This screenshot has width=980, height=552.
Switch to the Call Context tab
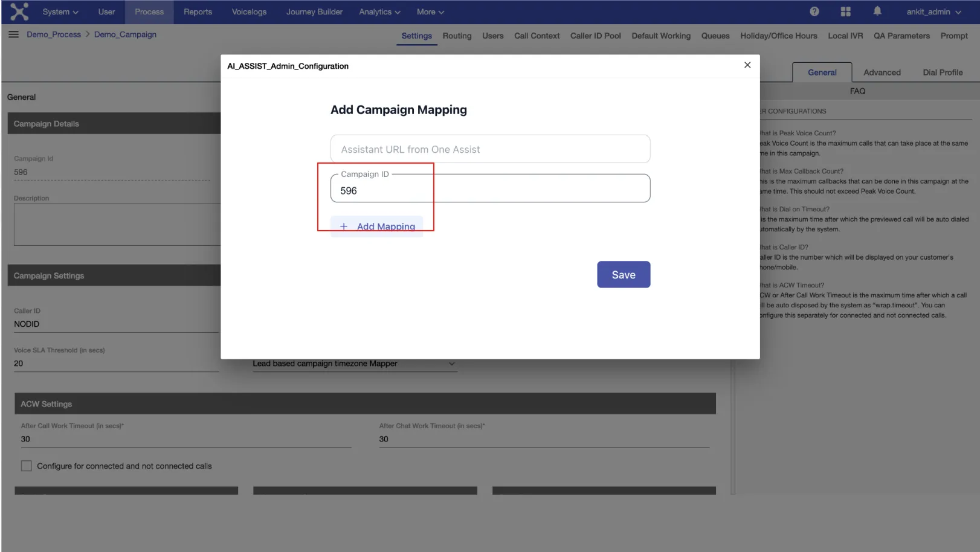point(537,36)
